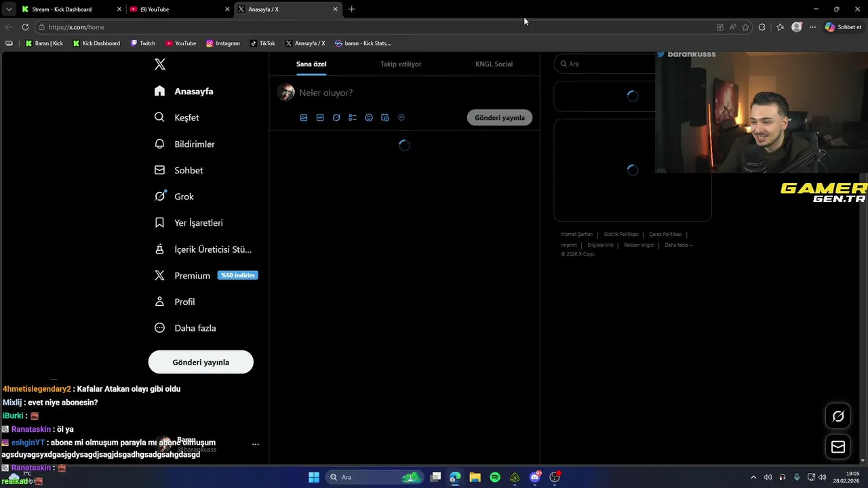
Task: Click the address bar URL
Action: coord(77,27)
